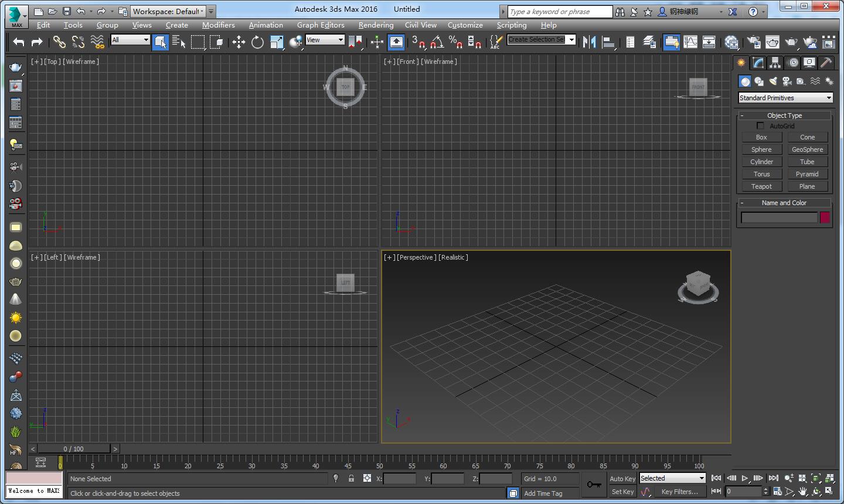
Task: Click the time slider 0 / 100 handle
Action: click(74, 449)
